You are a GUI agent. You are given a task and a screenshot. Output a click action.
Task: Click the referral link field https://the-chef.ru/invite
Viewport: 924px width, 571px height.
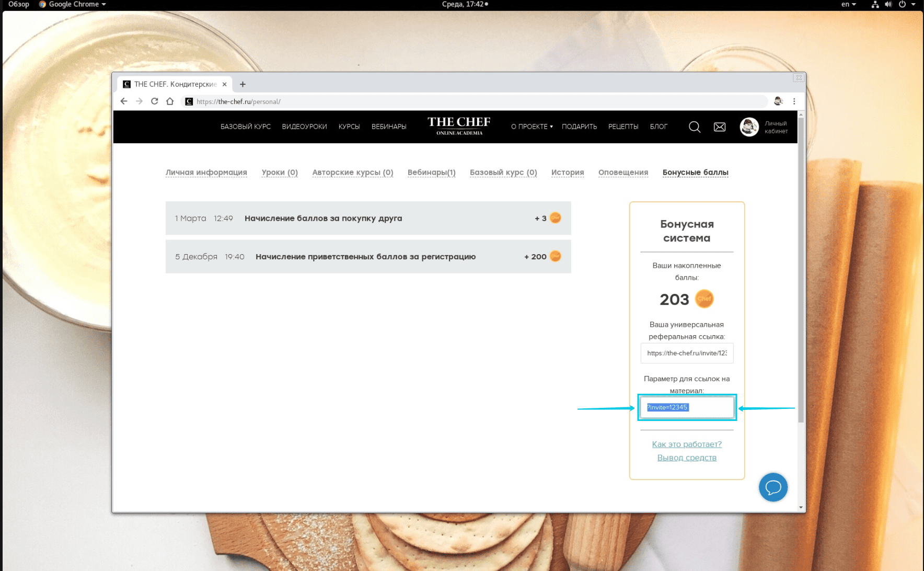click(687, 353)
